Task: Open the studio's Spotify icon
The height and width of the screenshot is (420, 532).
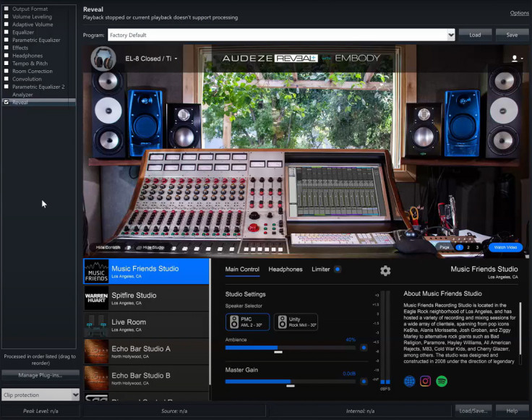Action: (x=442, y=381)
